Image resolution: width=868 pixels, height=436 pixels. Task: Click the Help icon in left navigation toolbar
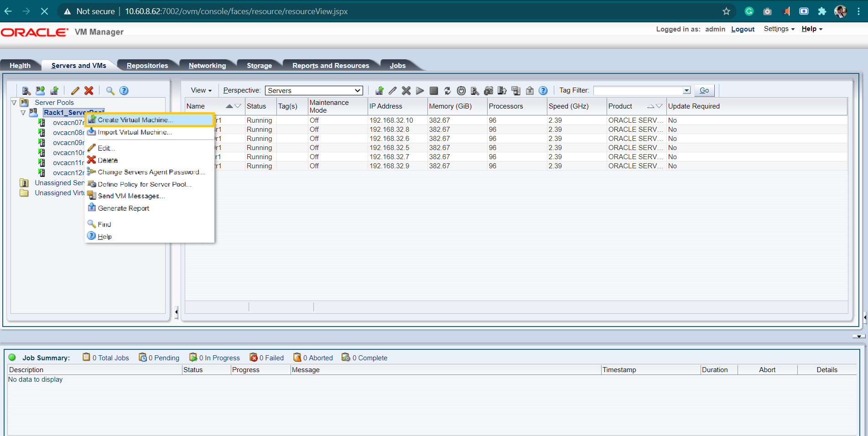pyautogui.click(x=124, y=90)
